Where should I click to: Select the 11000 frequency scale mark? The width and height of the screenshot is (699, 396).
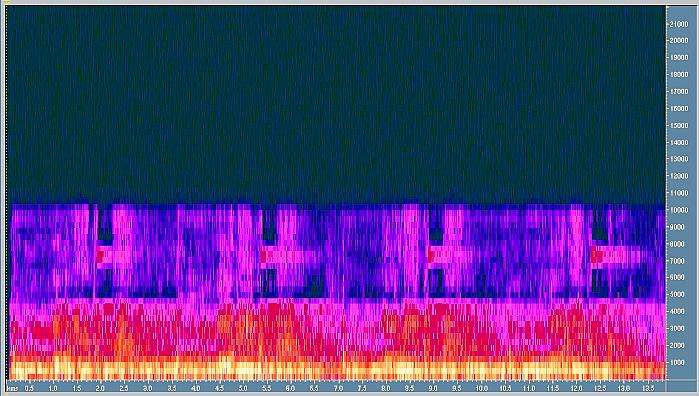click(x=679, y=193)
